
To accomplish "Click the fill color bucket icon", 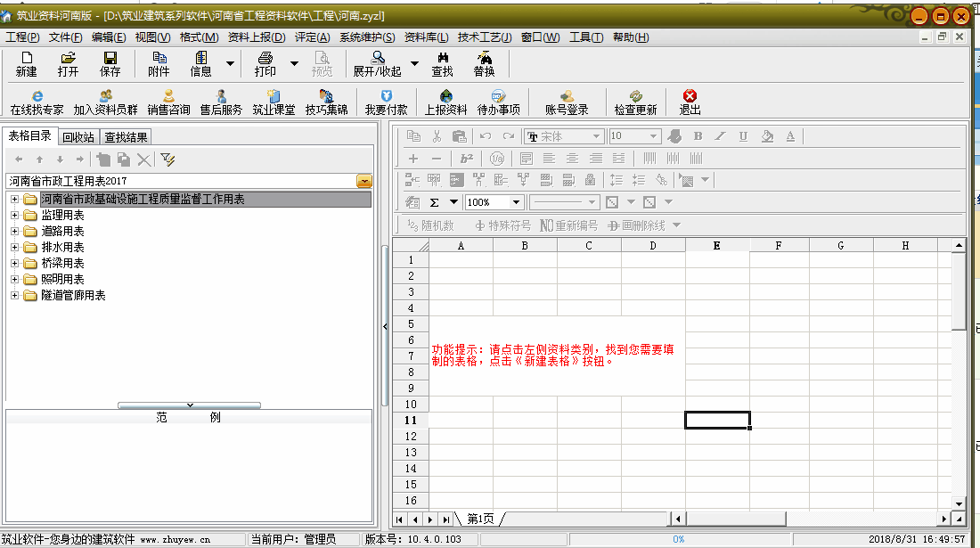I will pos(767,136).
